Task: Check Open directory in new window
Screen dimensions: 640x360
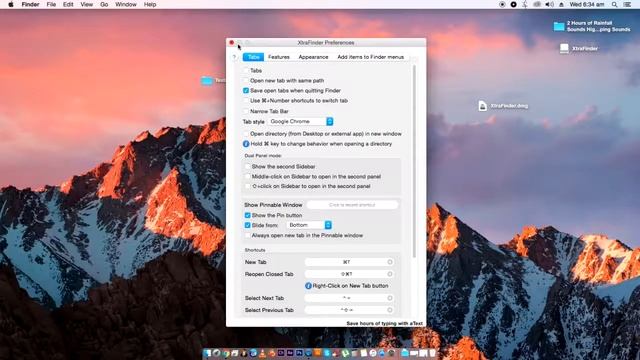Action: pos(246,134)
